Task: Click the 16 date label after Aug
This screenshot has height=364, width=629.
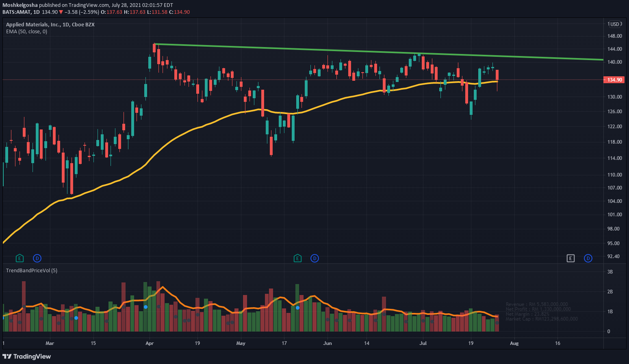Action: pyautogui.click(x=557, y=343)
